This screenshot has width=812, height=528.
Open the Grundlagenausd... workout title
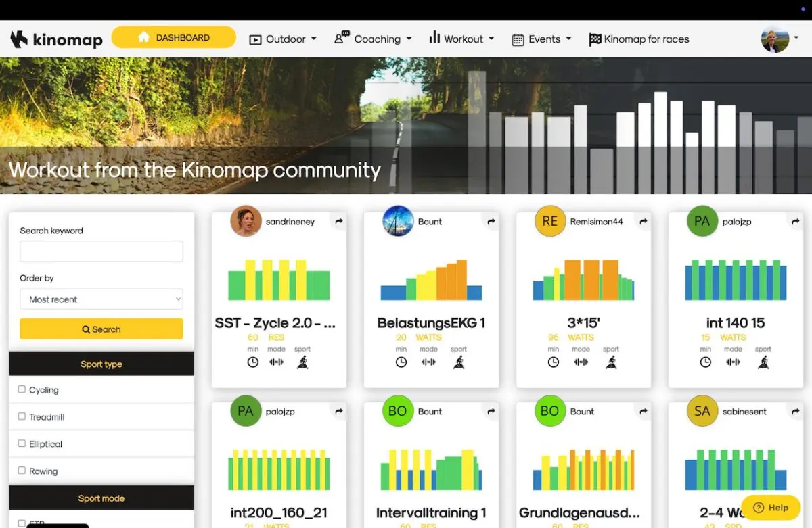pos(579,512)
